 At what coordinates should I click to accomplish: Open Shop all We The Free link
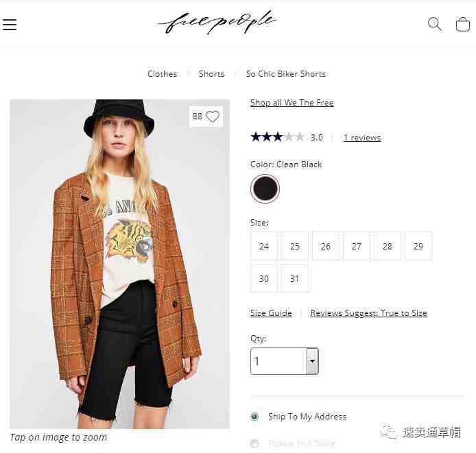291,103
